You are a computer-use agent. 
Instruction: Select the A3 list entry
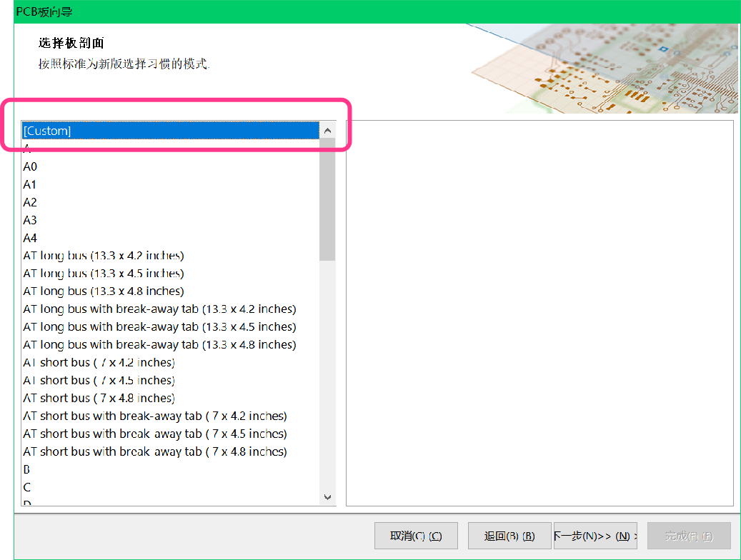171,220
